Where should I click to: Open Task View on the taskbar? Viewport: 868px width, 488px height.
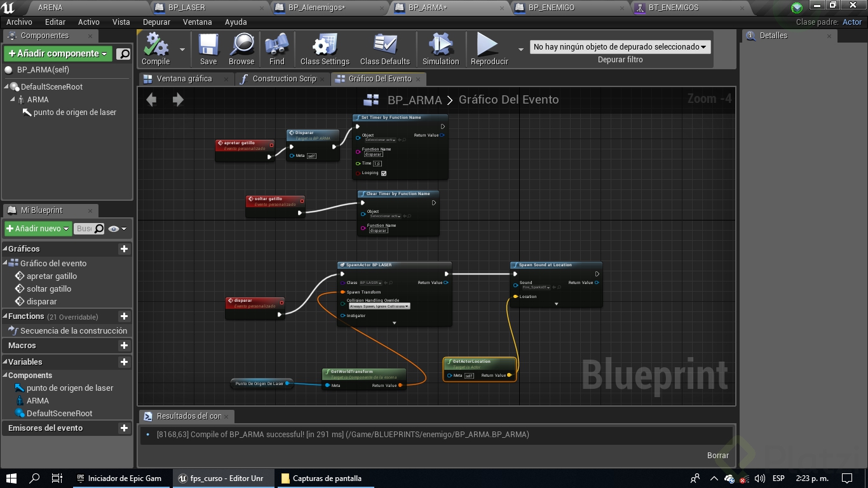[x=57, y=478]
